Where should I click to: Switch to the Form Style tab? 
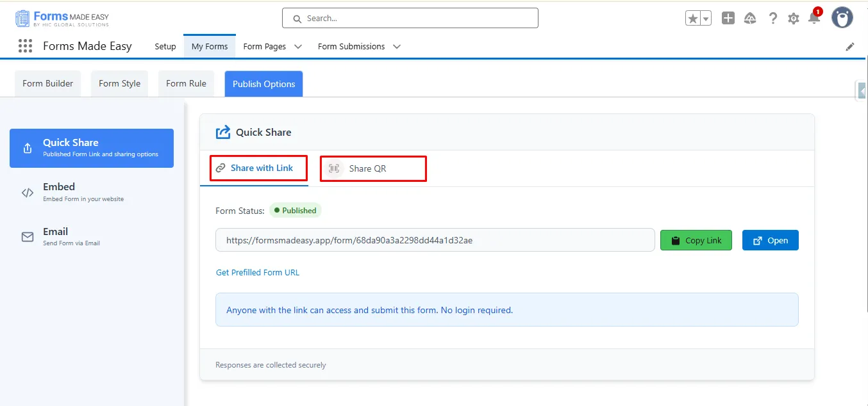119,83
